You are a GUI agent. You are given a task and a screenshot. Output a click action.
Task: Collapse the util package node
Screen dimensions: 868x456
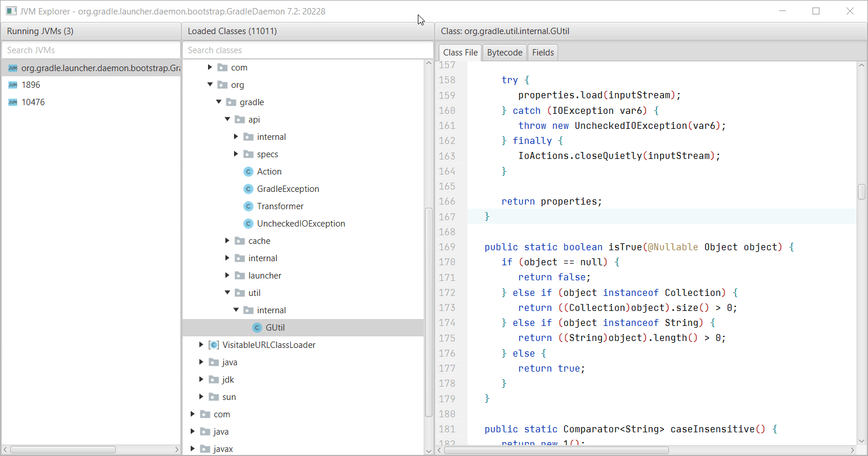click(228, 293)
